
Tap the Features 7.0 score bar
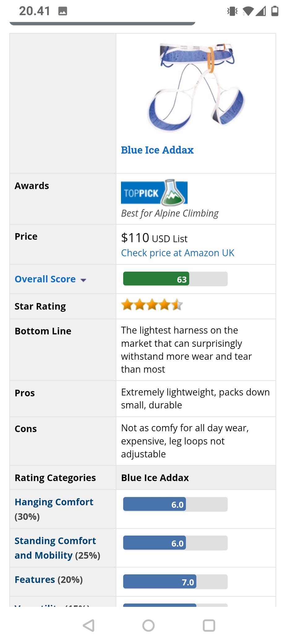175,582
